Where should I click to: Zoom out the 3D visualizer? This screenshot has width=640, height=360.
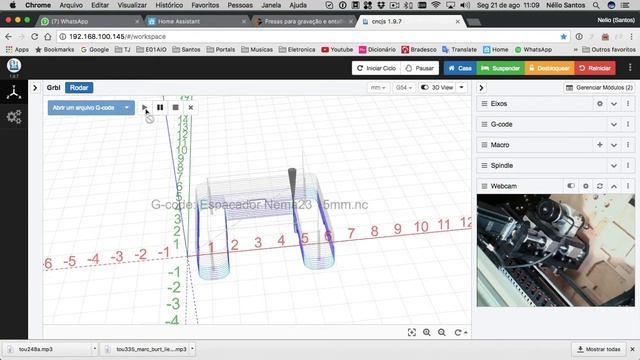click(x=442, y=333)
